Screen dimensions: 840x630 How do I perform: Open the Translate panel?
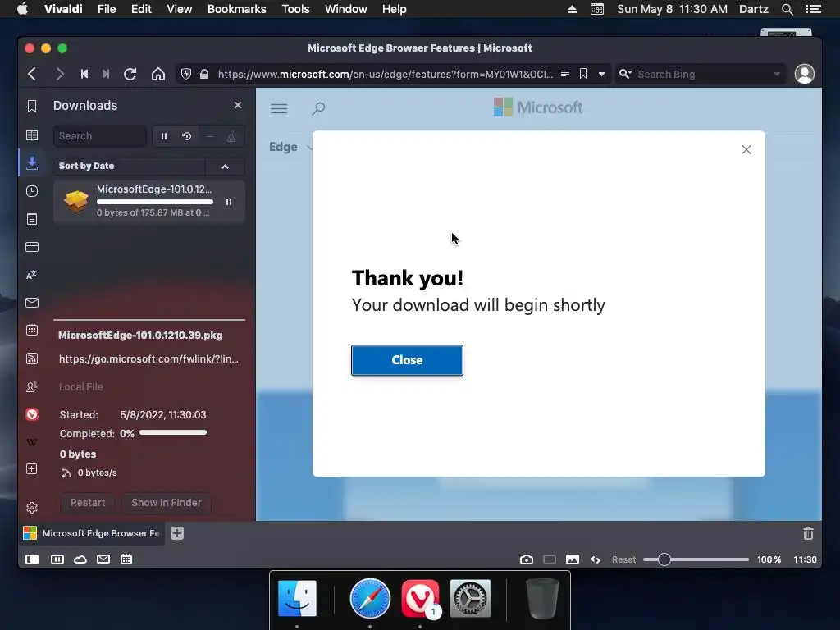(32, 275)
